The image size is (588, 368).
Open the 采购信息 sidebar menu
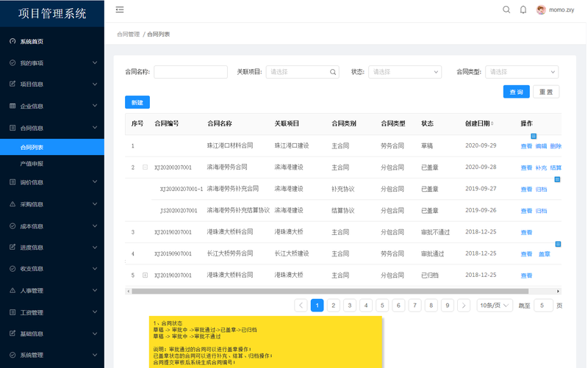pyautogui.click(x=52, y=204)
